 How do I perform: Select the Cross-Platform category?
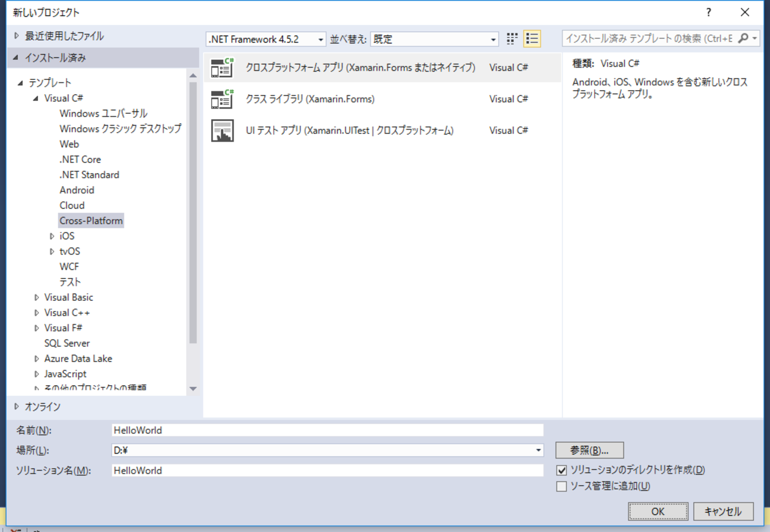91,221
